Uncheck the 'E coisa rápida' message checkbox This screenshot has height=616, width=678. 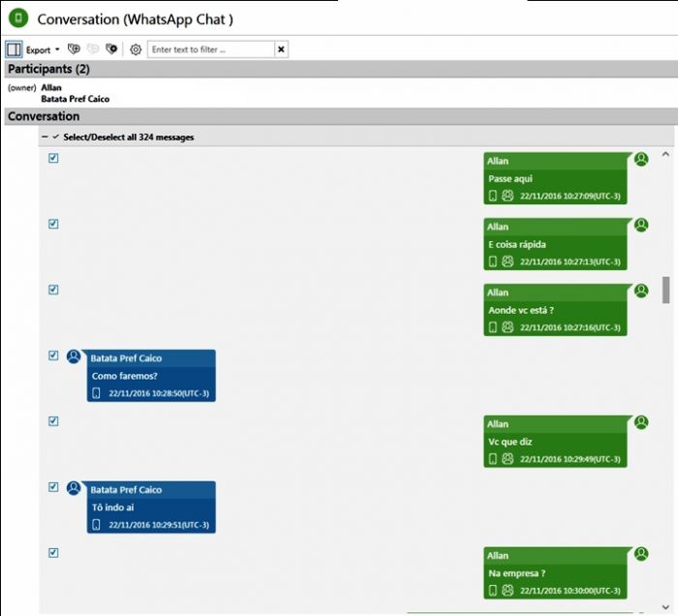[x=53, y=224]
